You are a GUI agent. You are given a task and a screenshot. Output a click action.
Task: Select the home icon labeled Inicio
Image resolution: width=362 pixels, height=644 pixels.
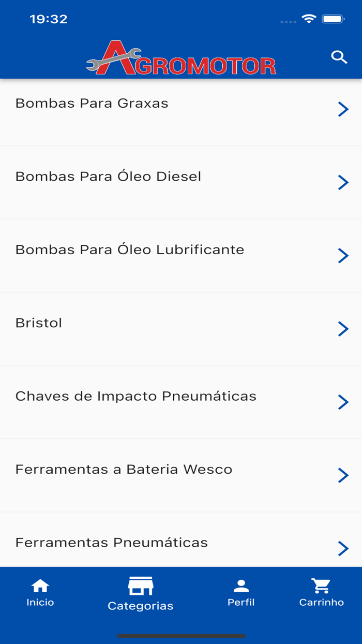(x=40, y=586)
